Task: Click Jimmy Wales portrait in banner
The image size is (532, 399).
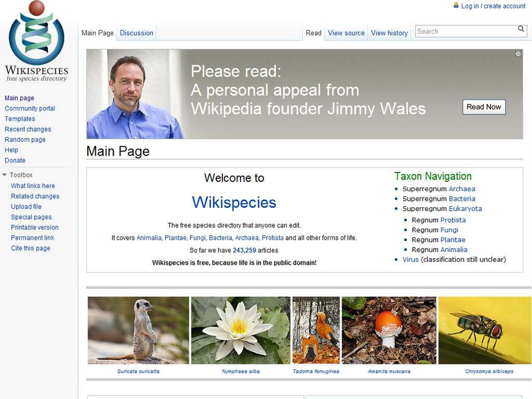Action: tap(135, 94)
